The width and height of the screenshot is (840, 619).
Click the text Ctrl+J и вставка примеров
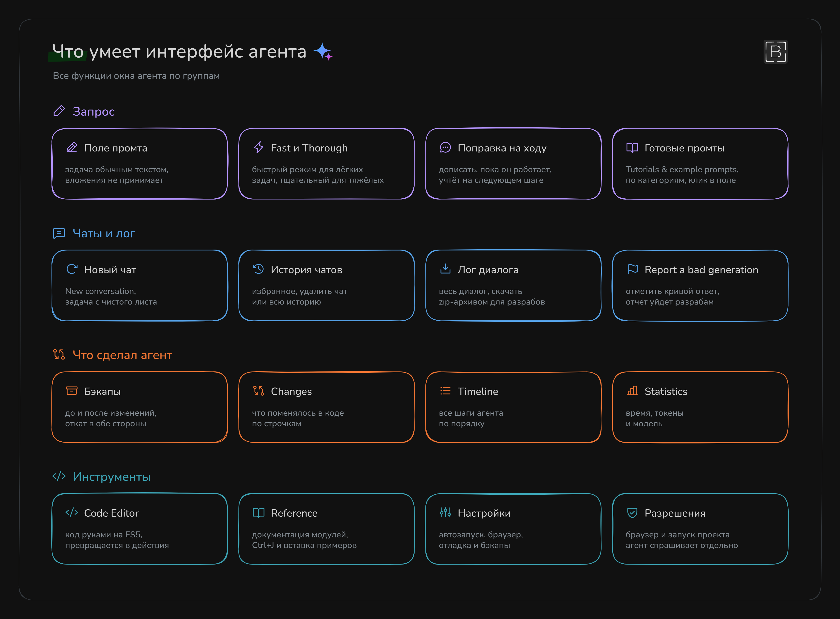(x=304, y=545)
